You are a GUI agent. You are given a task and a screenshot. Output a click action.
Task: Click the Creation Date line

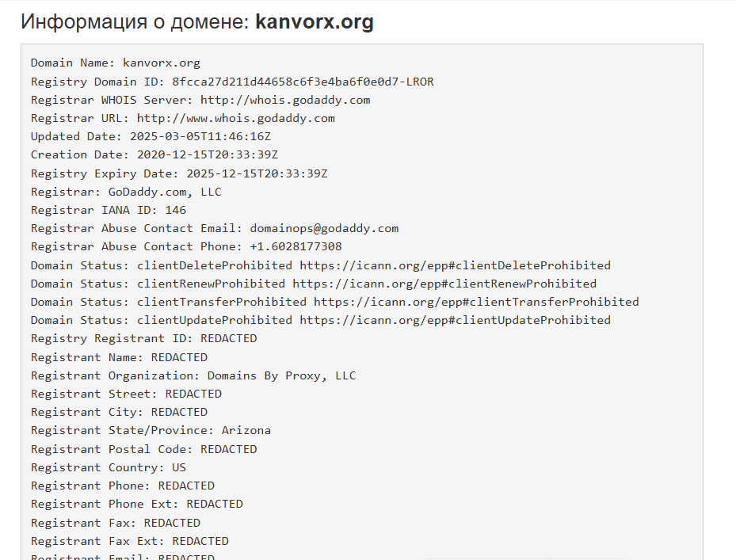(154, 154)
